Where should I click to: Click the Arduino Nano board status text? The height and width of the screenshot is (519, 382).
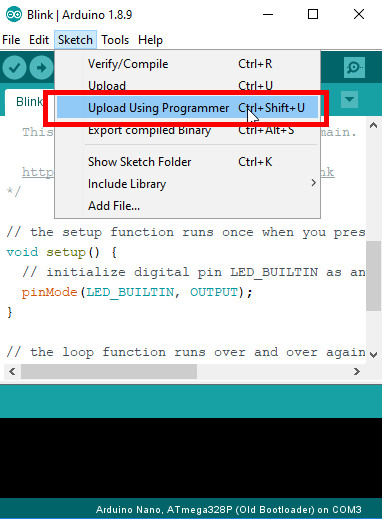point(229,510)
